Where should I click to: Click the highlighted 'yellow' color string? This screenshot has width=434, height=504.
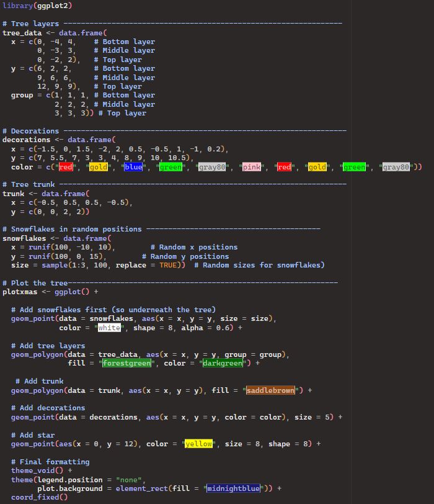click(198, 444)
